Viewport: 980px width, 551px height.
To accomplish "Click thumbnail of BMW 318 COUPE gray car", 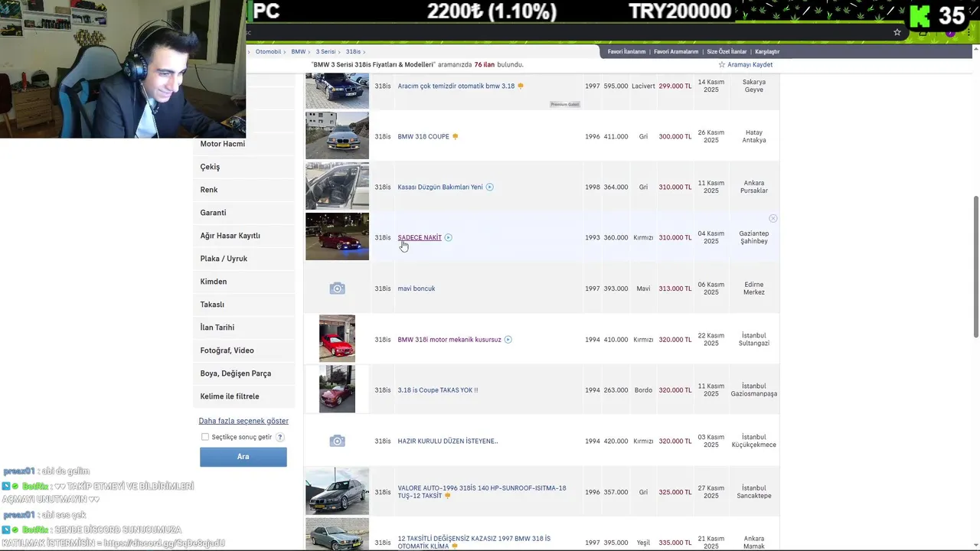I will coord(337,135).
